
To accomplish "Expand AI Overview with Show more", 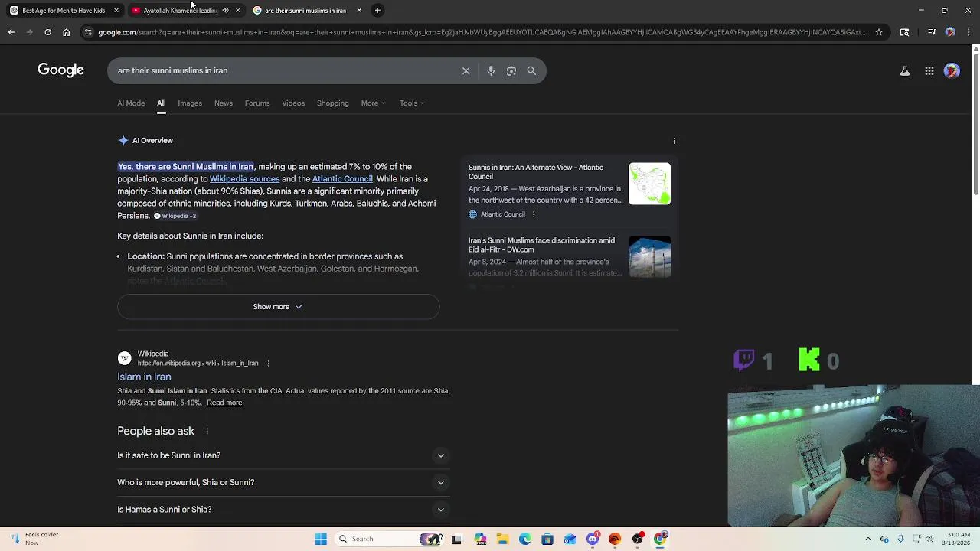I will [278, 307].
